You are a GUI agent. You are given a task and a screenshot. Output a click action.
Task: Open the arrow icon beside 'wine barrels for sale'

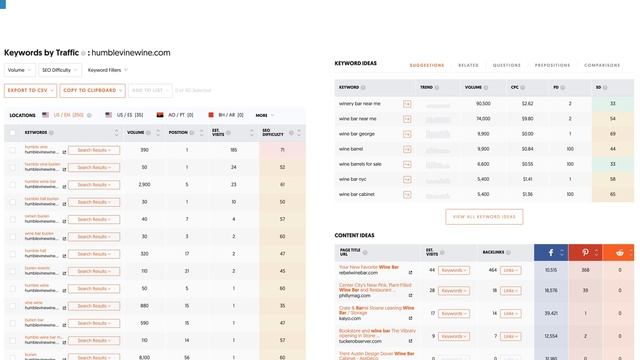click(x=407, y=164)
